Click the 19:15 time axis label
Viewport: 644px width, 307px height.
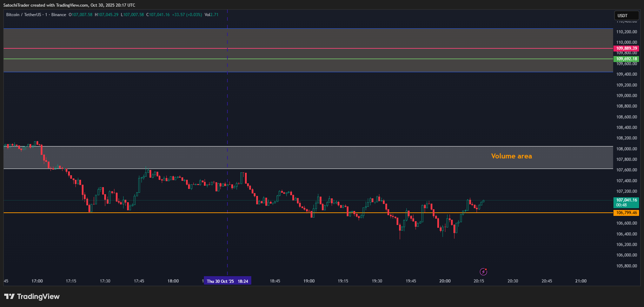[343, 281]
